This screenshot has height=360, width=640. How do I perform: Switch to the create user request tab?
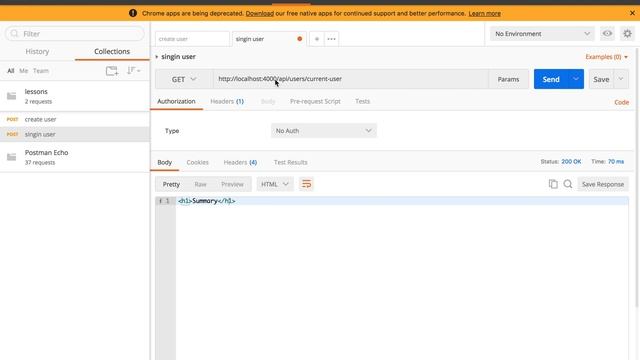coord(192,39)
